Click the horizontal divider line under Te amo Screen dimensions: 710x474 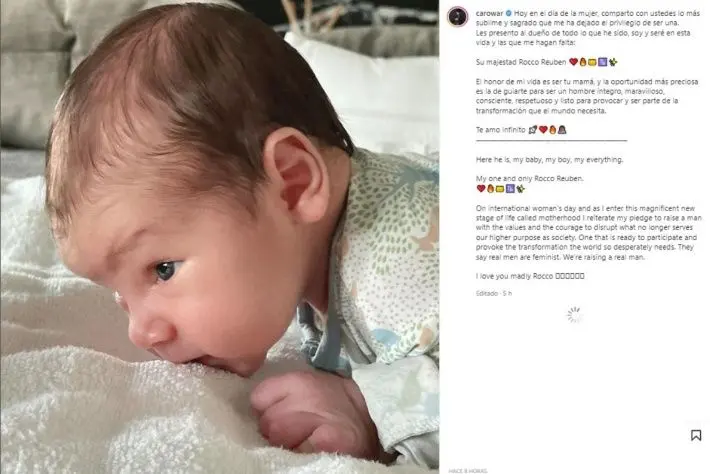tap(551, 141)
